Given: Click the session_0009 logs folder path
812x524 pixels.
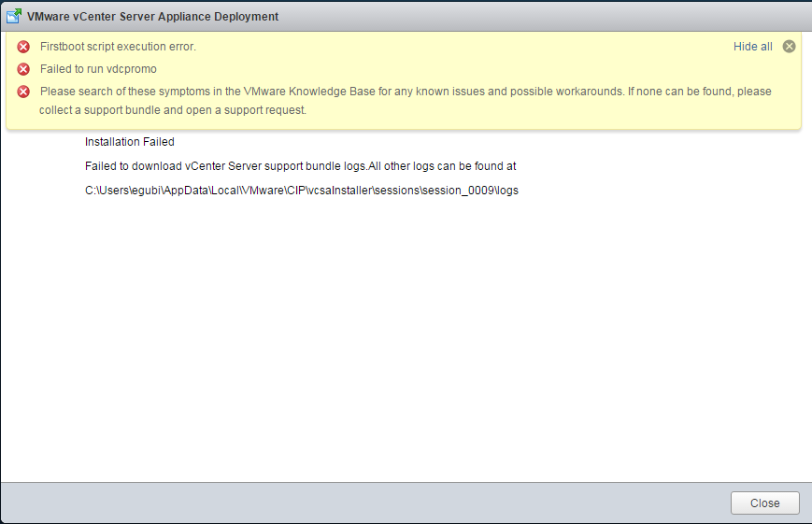Looking at the screenshot, I should tap(302, 191).
